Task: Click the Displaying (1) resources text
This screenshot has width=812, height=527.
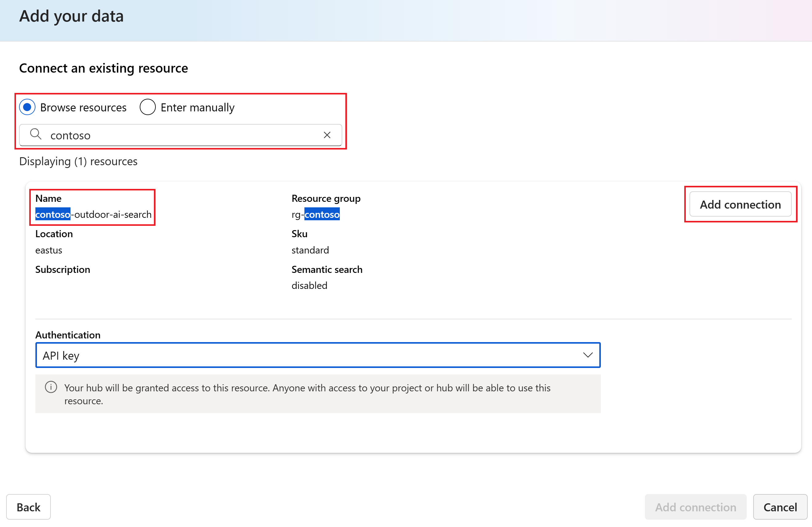Action: pos(78,161)
